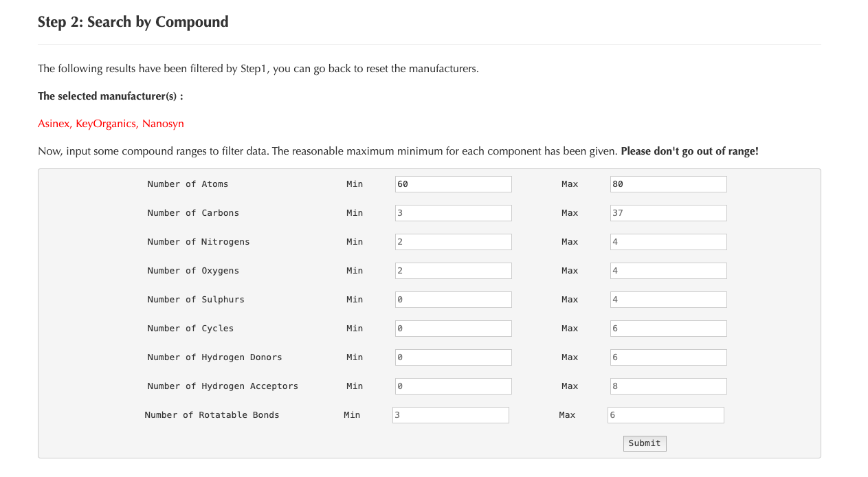
Task: Click the Number of Cycles Max field
Action: [x=668, y=329]
